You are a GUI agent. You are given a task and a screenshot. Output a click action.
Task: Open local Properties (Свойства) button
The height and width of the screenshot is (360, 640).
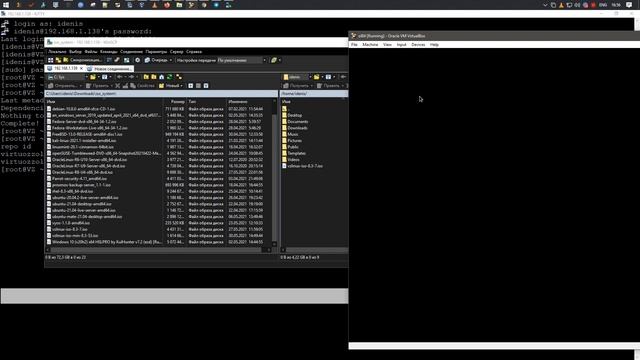pyautogui.click(x=142, y=86)
